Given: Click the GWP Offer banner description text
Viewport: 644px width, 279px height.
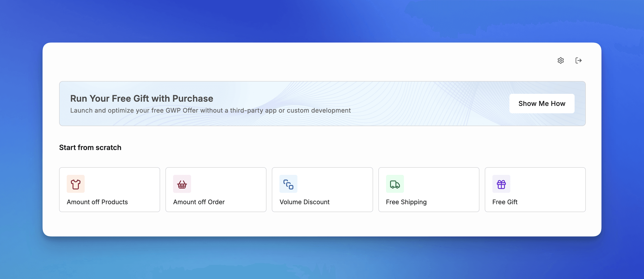Looking at the screenshot, I should coord(210,110).
